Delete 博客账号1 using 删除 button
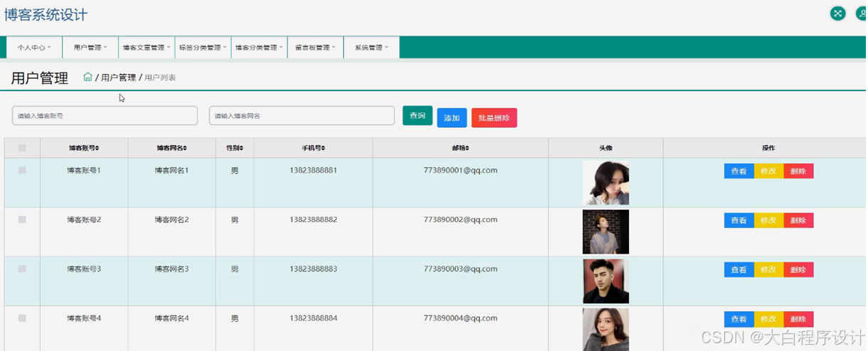 (x=798, y=171)
